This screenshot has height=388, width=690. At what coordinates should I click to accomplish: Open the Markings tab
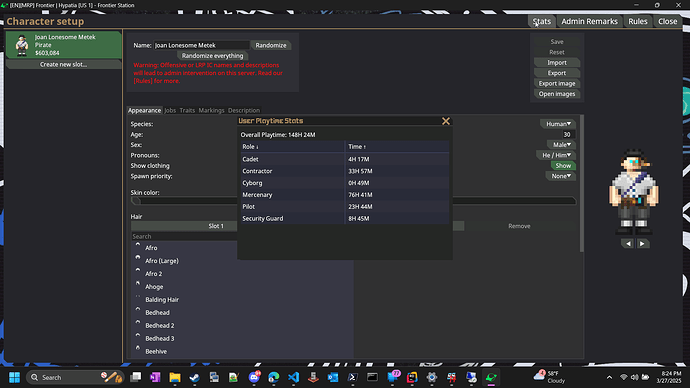tap(211, 110)
